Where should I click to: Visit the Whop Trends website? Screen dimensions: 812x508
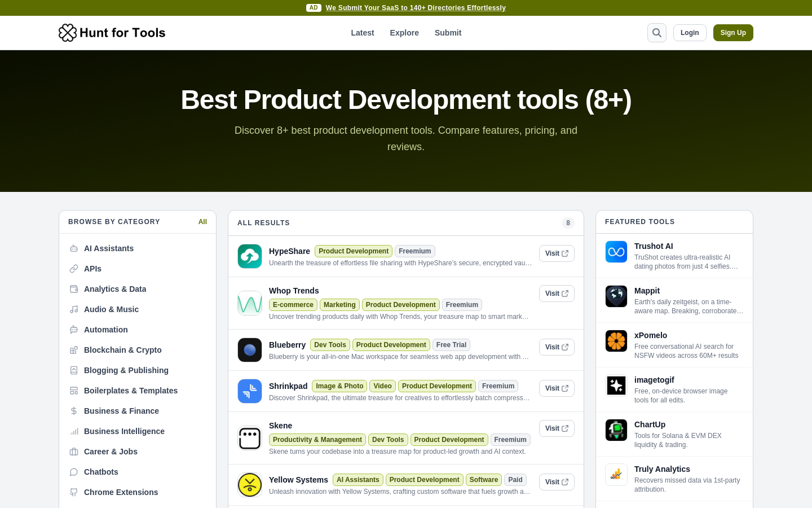click(557, 294)
